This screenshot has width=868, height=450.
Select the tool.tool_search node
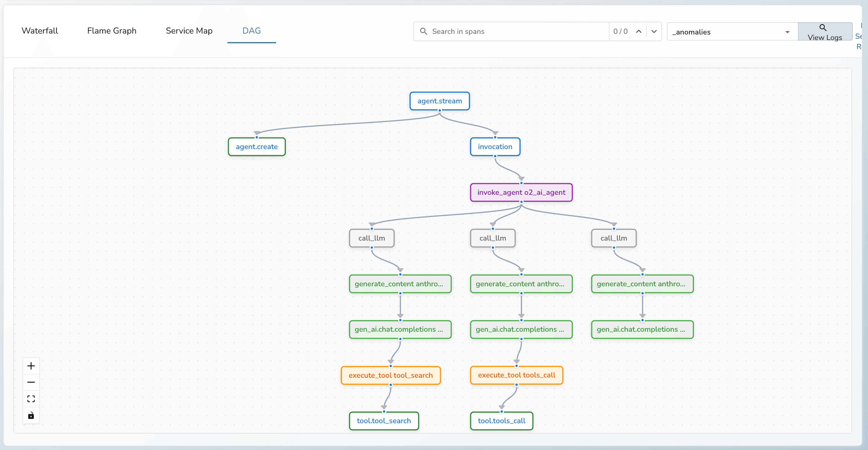[x=384, y=421]
